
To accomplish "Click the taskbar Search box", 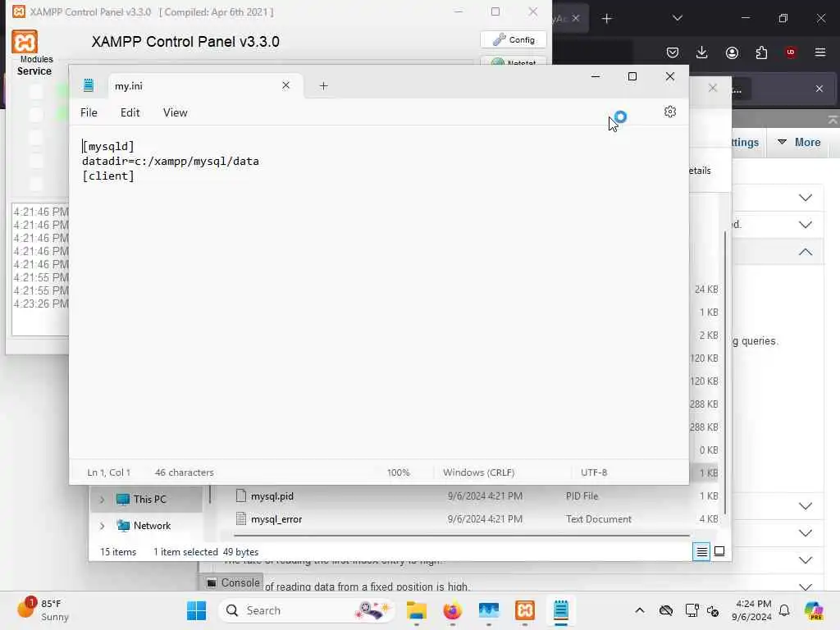I will (308, 610).
